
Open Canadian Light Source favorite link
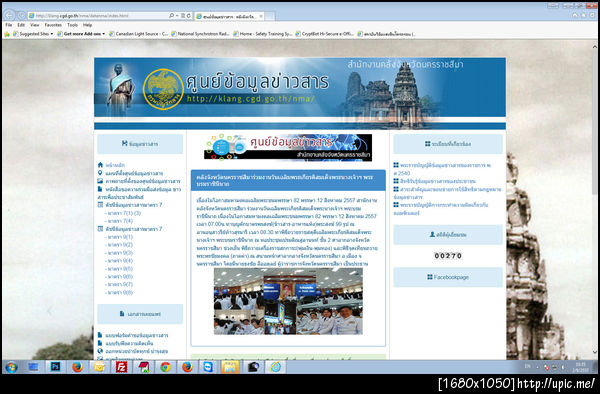click(x=139, y=34)
